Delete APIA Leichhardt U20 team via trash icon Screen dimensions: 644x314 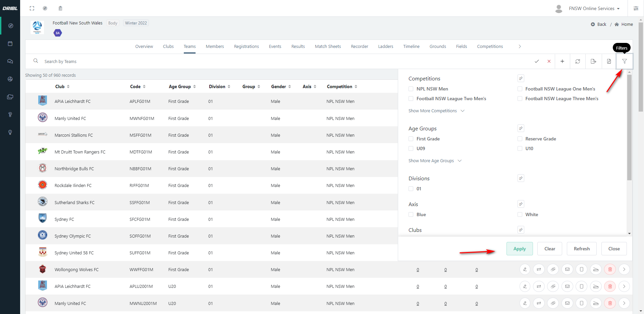pyautogui.click(x=610, y=286)
